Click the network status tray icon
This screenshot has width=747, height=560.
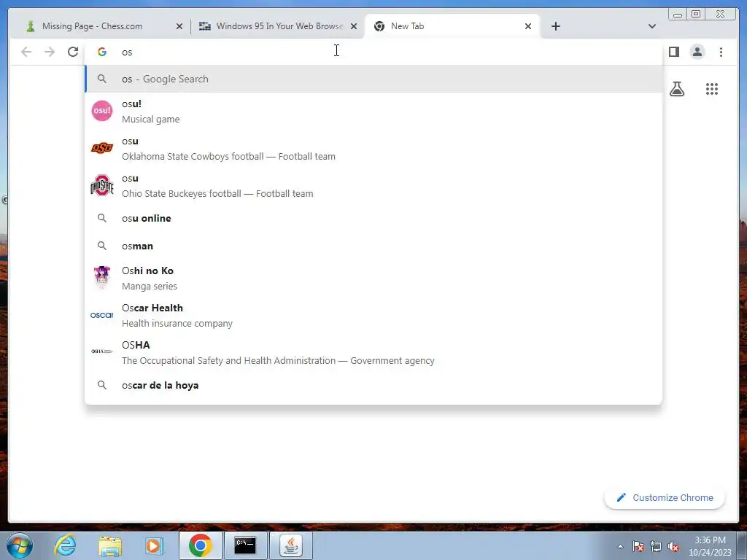(656, 546)
